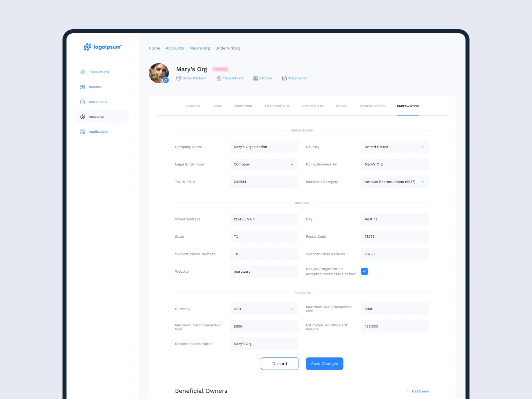Switch to the Users tab
Image resolution: width=532 pixels, height=399 pixels.
click(217, 106)
